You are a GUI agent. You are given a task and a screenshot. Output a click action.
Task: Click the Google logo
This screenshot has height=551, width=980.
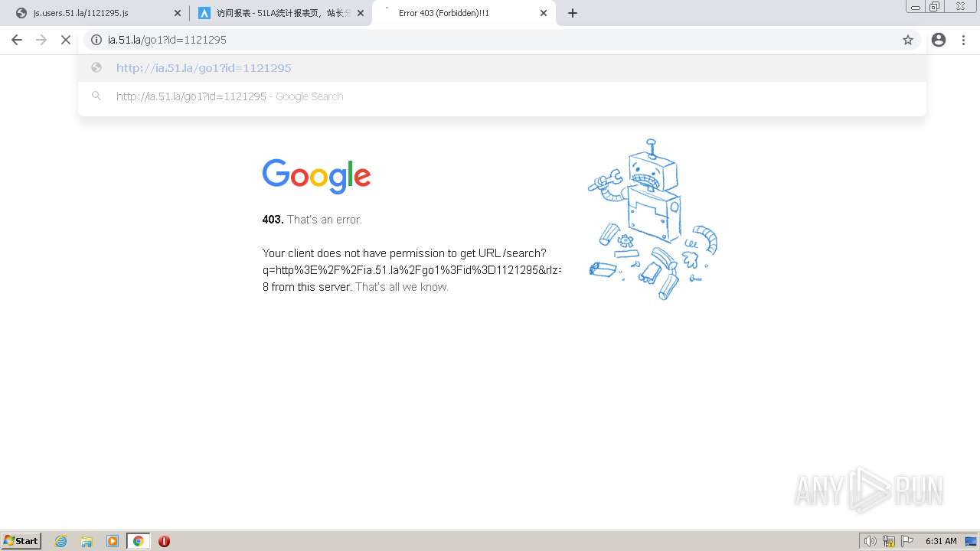tap(316, 176)
